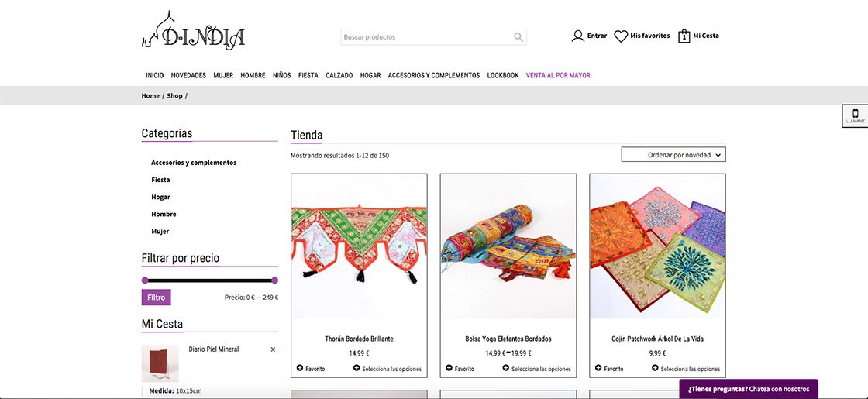Viewport: 868px width, 399px height.
Task: Click the Llámame phone icon
Action: coord(856,113)
